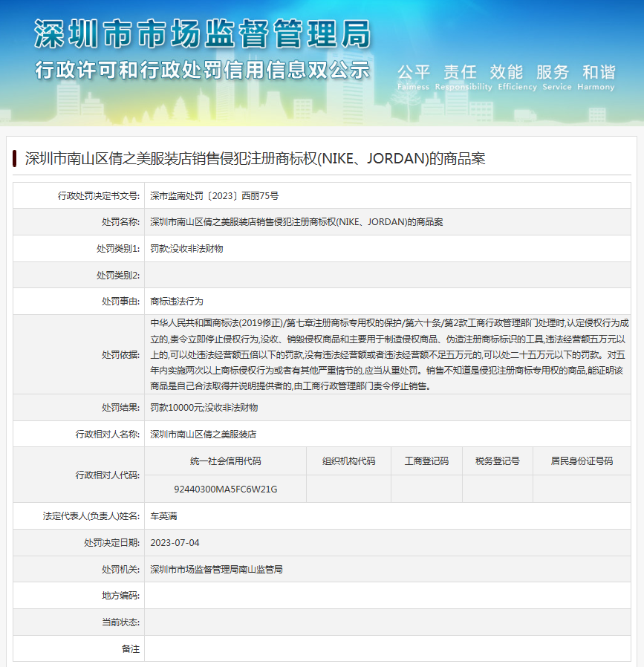The height and width of the screenshot is (667, 644).
Task: Select the 处罚结果 row label
Action: 121,408
